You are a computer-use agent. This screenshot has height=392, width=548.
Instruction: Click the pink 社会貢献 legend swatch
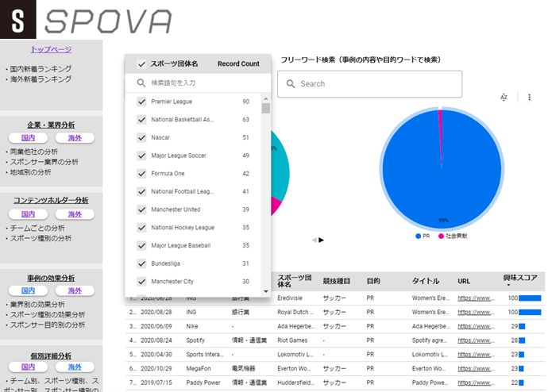pos(441,236)
